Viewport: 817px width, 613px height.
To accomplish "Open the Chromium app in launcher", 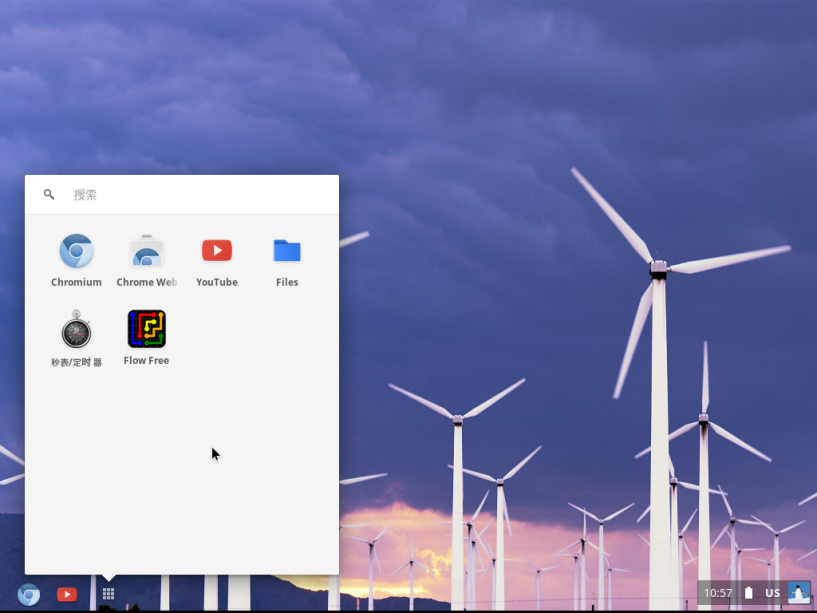I will tap(76, 251).
